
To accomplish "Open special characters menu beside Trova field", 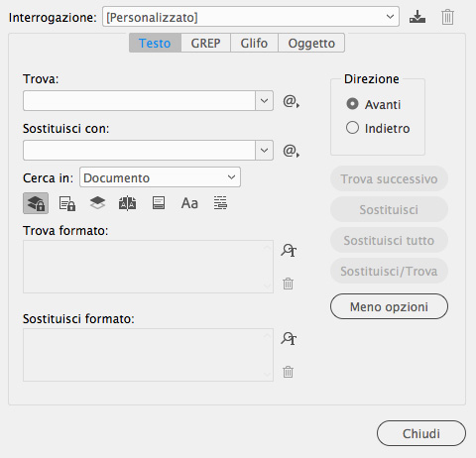I will tap(291, 101).
